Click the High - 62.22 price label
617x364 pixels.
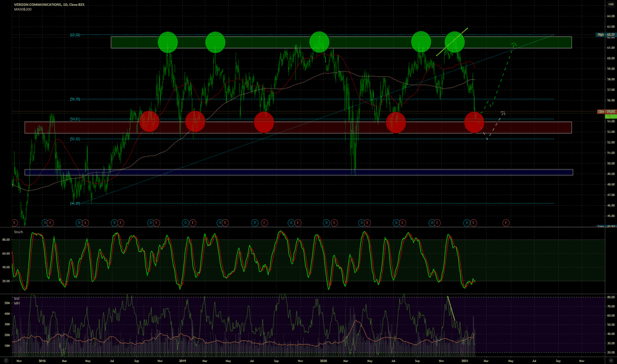(606, 34)
